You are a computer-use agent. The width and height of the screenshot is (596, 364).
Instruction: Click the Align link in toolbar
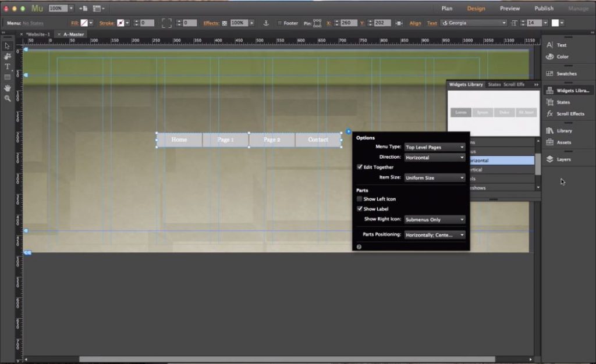click(x=415, y=23)
